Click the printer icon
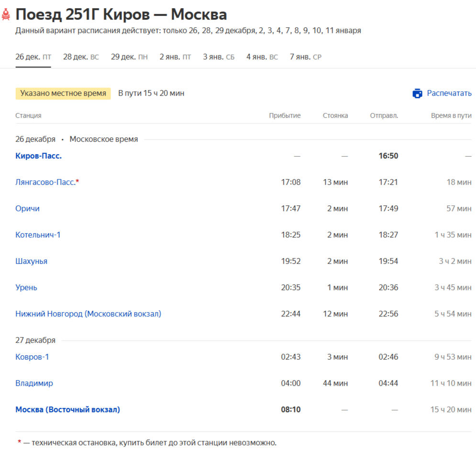 point(417,93)
